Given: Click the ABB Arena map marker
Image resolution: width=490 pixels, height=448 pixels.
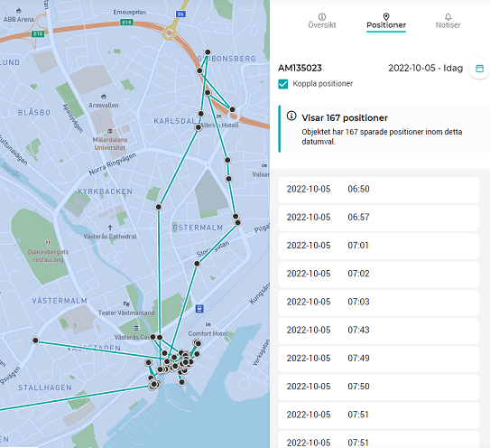Looking at the screenshot, I should [x=19, y=11].
